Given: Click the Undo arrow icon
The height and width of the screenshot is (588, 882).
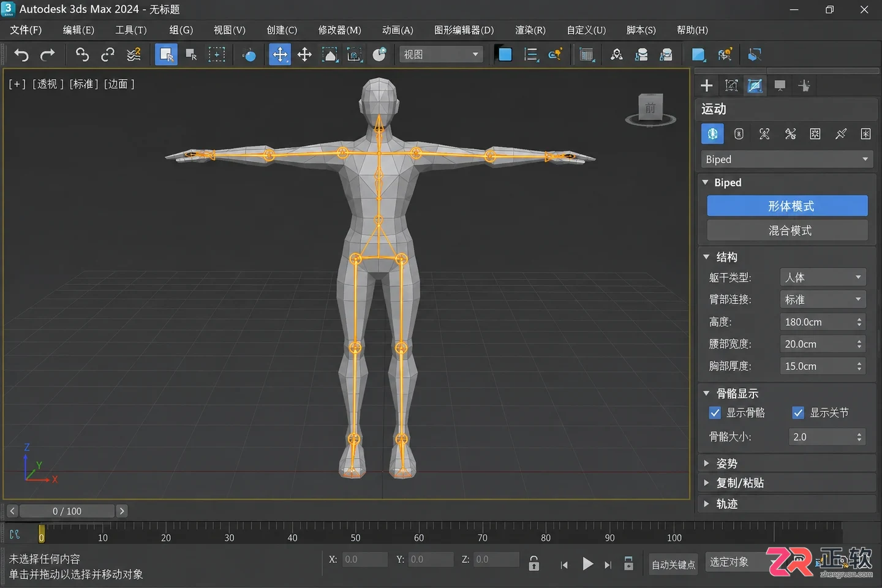Looking at the screenshot, I should tap(21, 55).
